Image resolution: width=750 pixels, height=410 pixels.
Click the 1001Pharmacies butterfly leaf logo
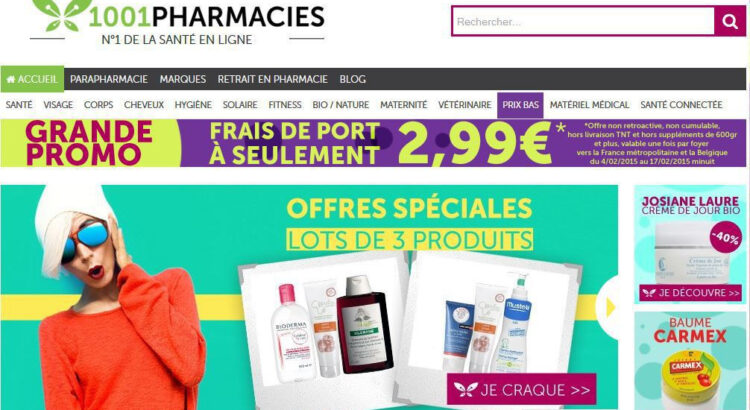click(63, 14)
